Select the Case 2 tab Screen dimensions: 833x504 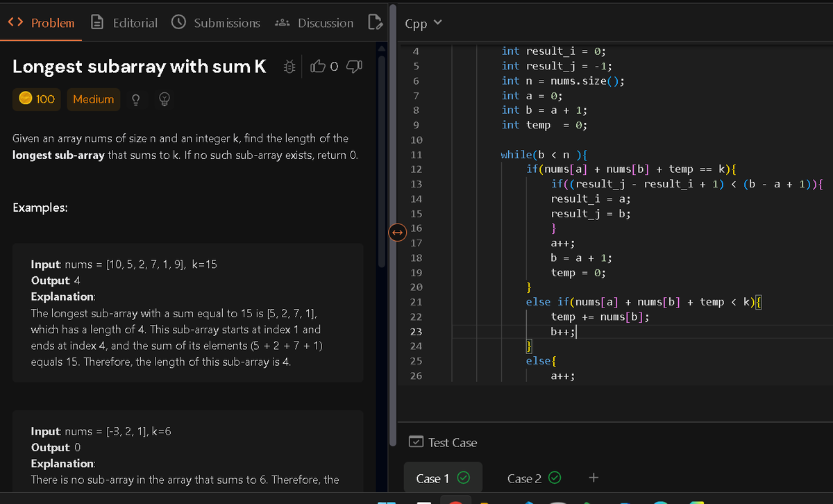[x=534, y=478]
